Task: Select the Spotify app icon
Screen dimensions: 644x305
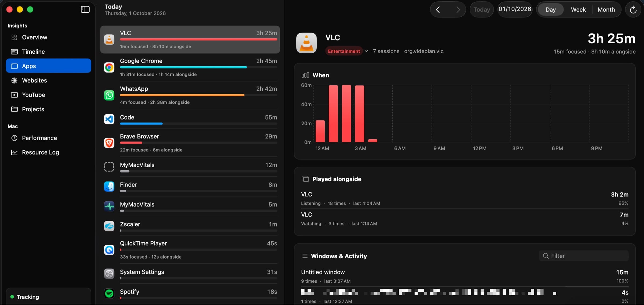Action: coord(109,293)
